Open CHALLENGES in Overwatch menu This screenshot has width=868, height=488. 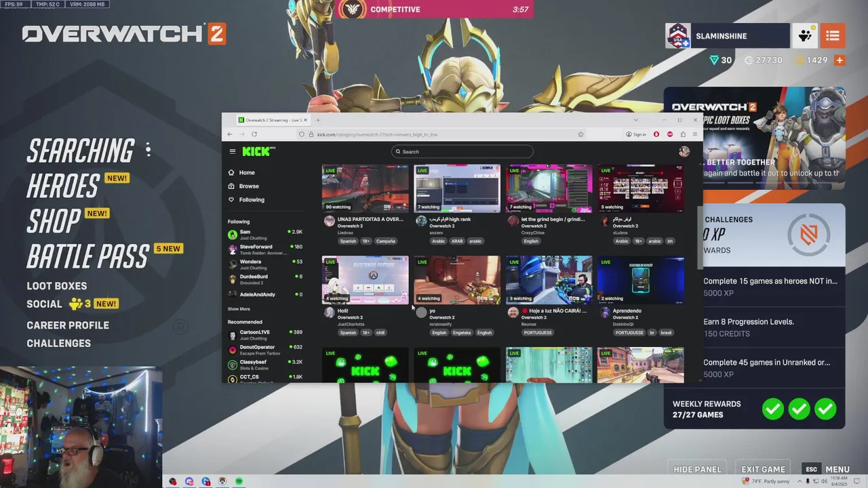[x=59, y=343]
